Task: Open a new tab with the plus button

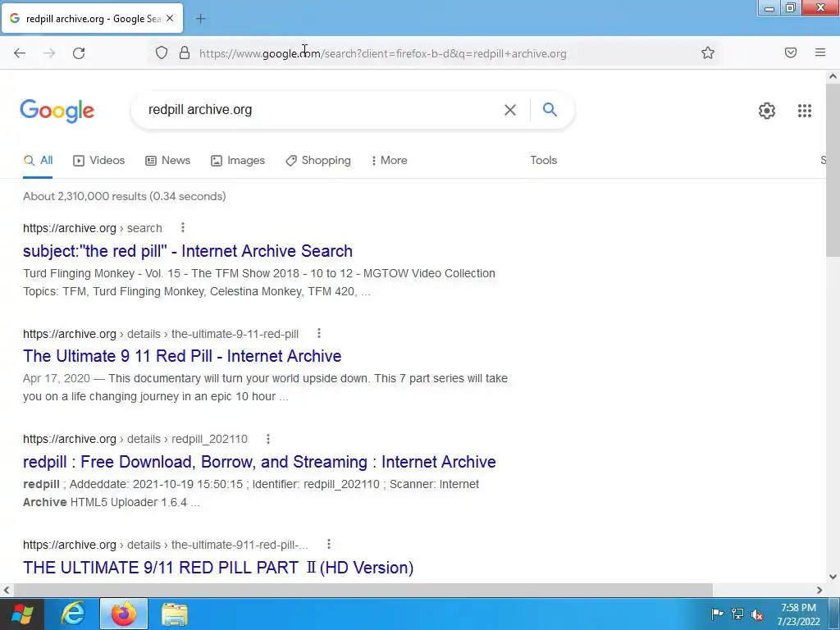Action: click(200, 19)
